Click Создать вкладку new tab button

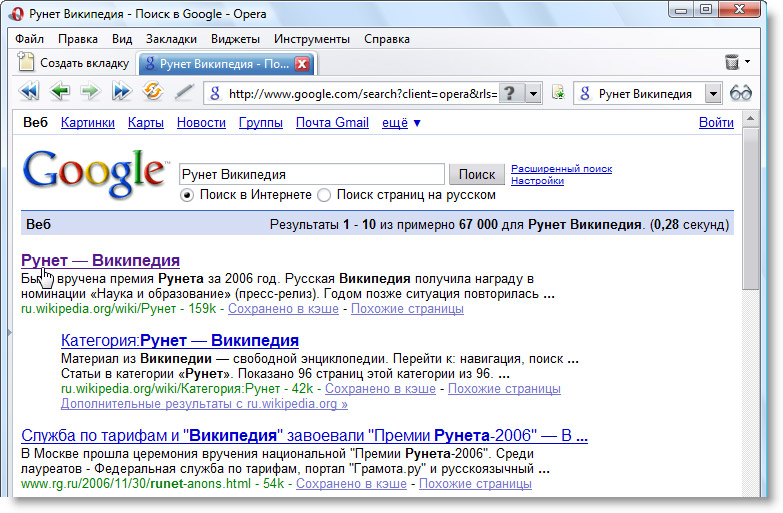click(x=73, y=63)
